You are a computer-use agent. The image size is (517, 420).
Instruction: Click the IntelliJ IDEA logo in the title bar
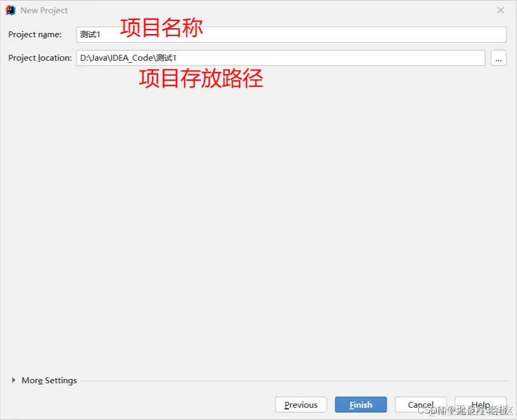point(10,10)
